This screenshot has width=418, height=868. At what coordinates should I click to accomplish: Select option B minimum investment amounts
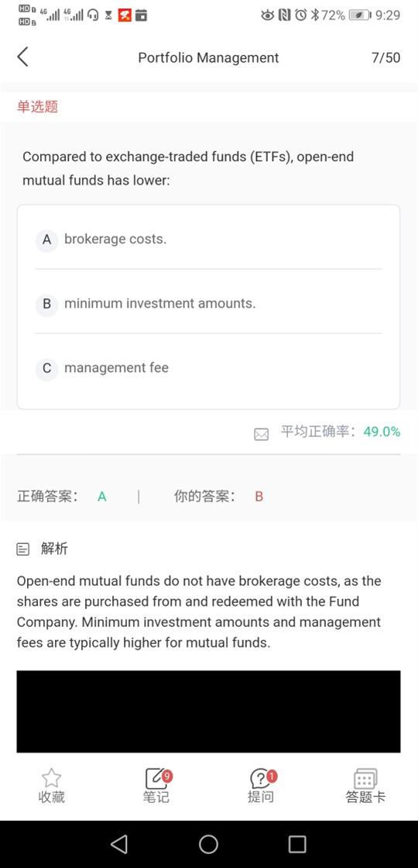pos(208,303)
